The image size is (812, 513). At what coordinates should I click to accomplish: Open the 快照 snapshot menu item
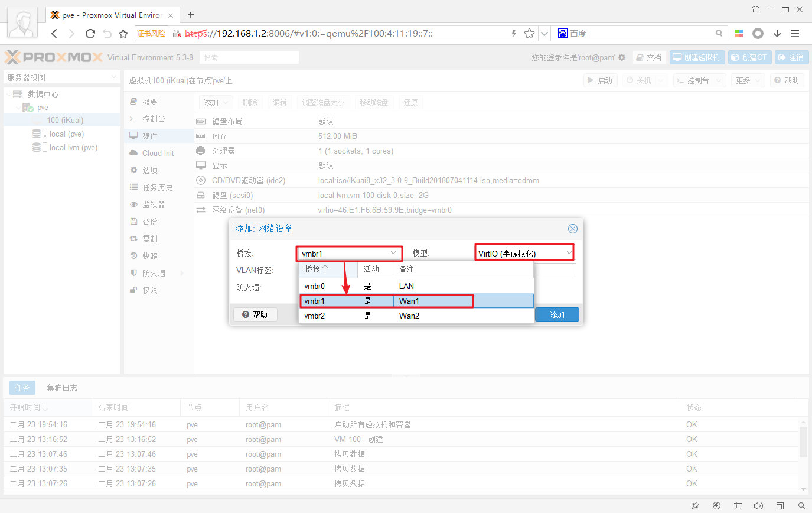(x=159, y=256)
